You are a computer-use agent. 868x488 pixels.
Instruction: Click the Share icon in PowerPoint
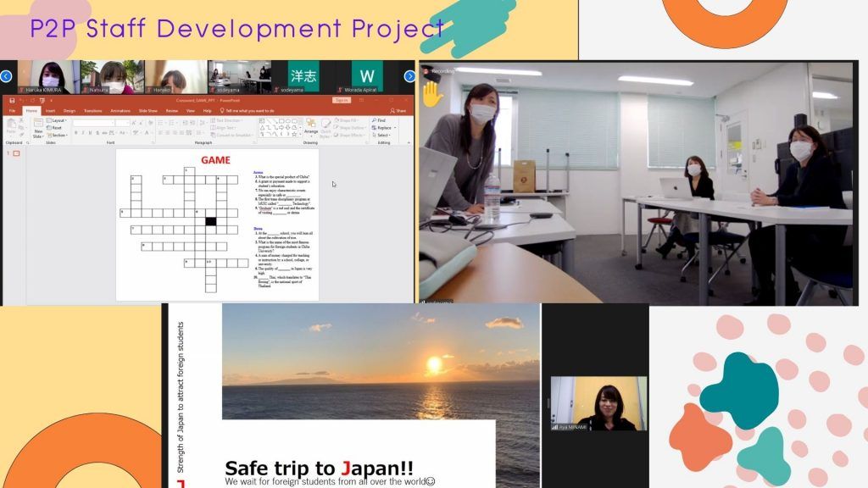pyautogui.click(x=398, y=110)
